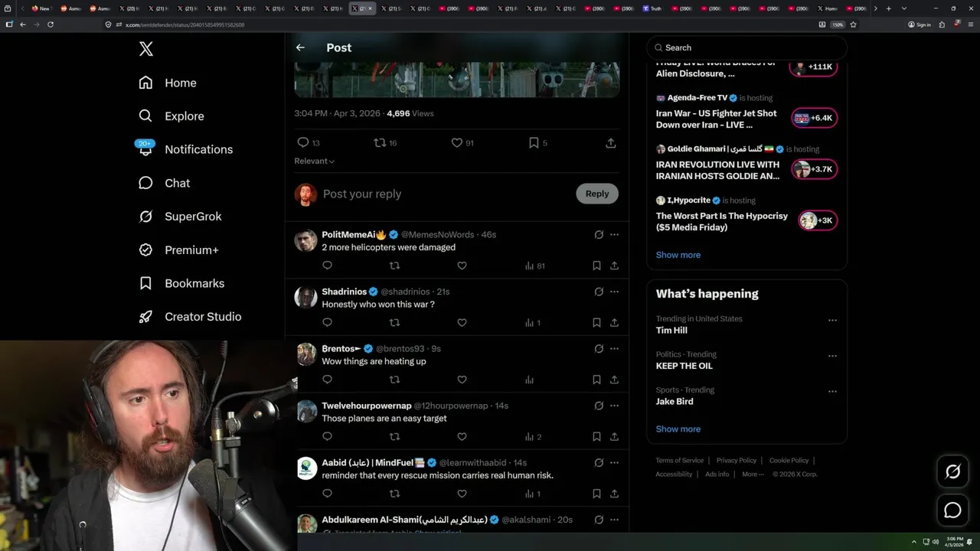This screenshot has height=551, width=980.
Task: Click the X logo icon
Action: click(x=146, y=49)
